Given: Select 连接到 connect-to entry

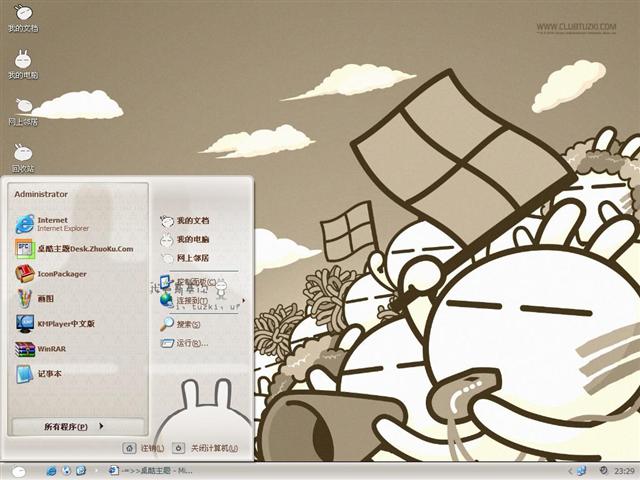Looking at the screenshot, I should (x=184, y=300).
